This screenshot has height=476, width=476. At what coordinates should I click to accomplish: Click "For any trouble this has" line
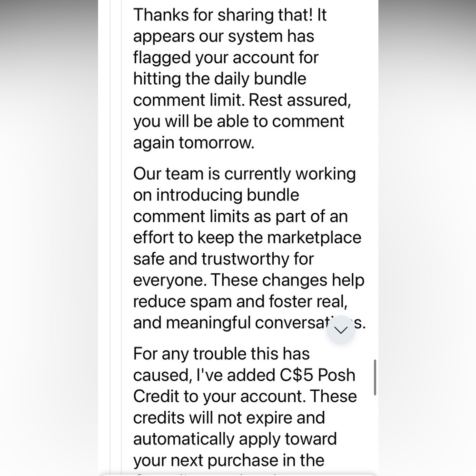[221, 354]
